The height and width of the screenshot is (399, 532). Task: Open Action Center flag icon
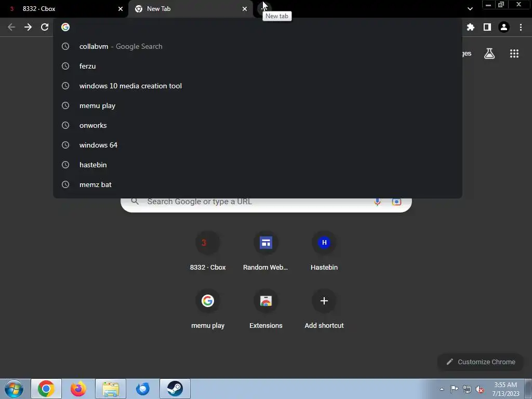pos(454,389)
